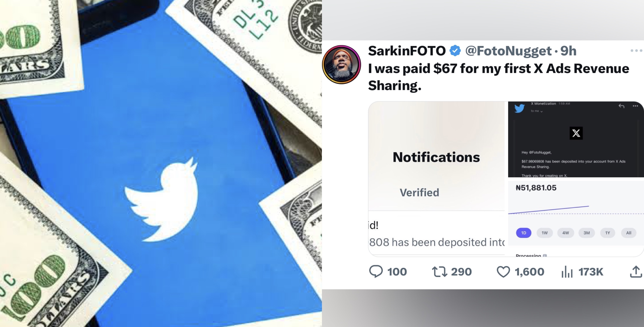
Task: Expand the "to me" recipient chevron
Action: 542,111
